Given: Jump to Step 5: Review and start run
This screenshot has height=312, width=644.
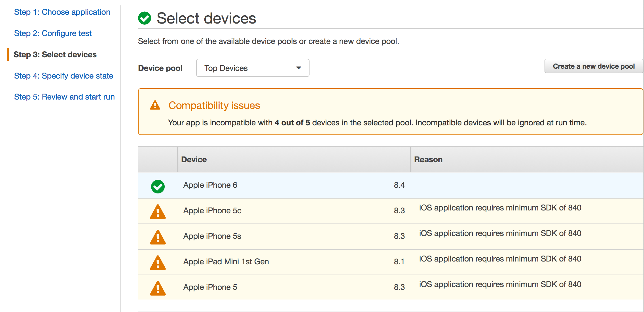Looking at the screenshot, I should 64,97.
